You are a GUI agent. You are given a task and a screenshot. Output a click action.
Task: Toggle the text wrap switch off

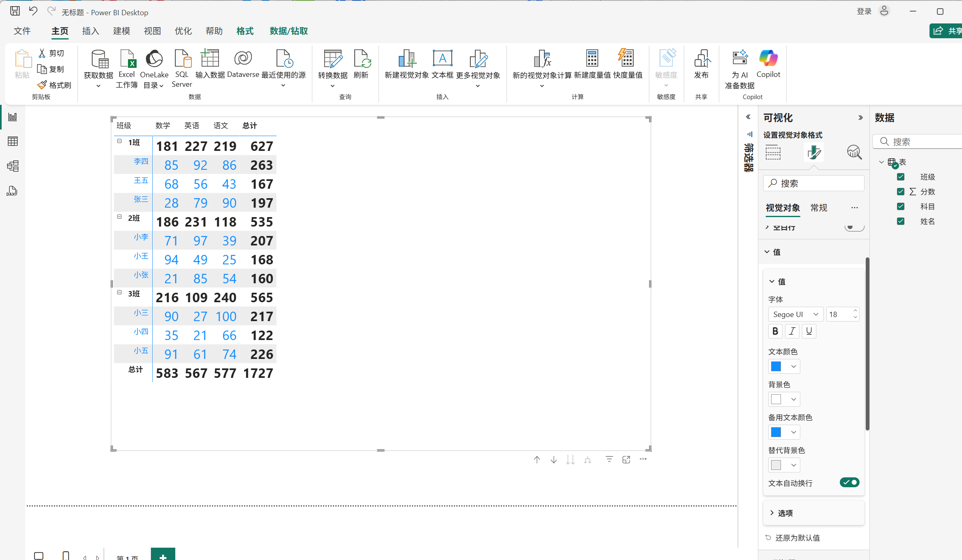849,482
